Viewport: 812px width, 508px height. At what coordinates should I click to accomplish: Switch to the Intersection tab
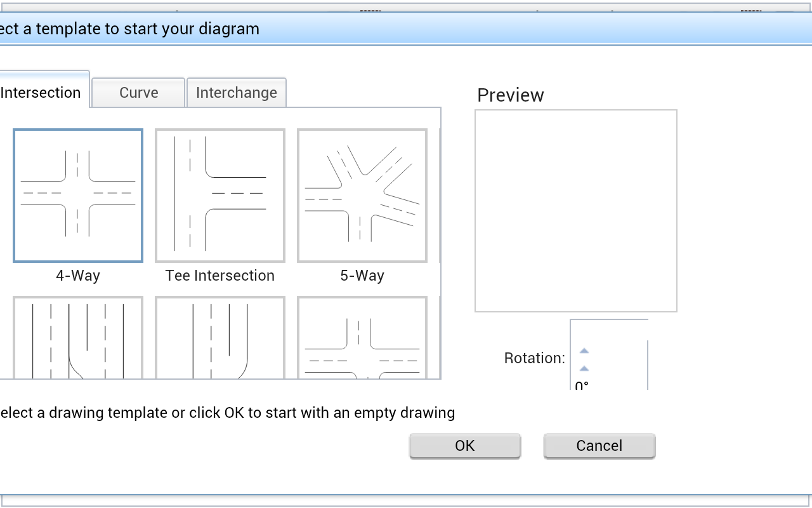(42, 90)
